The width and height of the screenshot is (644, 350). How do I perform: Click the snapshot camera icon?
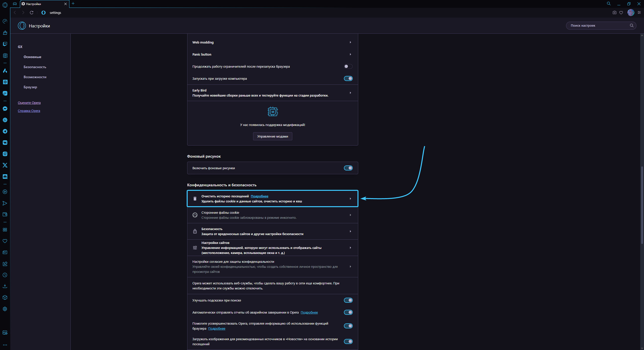coord(614,13)
